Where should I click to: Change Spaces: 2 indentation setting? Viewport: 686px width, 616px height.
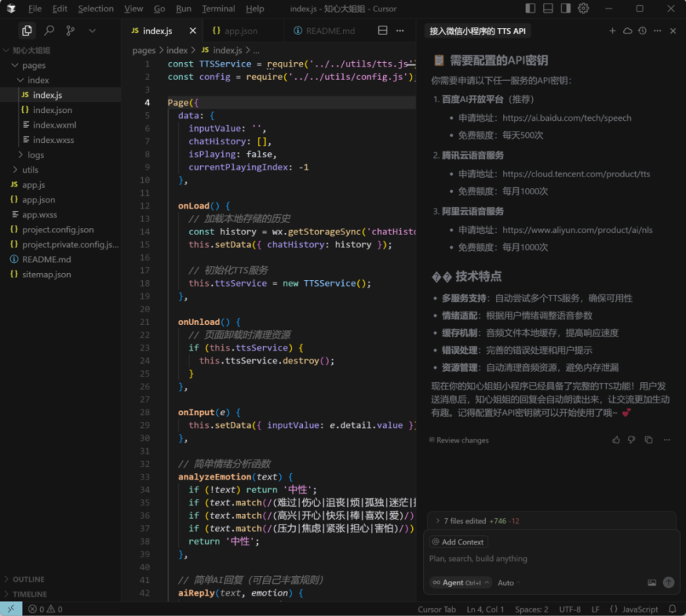point(532,610)
